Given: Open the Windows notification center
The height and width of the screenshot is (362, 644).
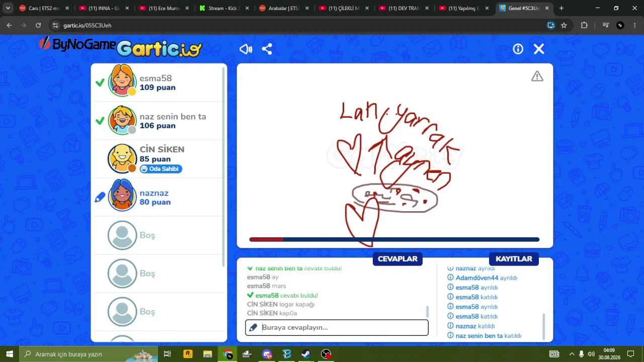Looking at the screenshot, I should 630,354.
